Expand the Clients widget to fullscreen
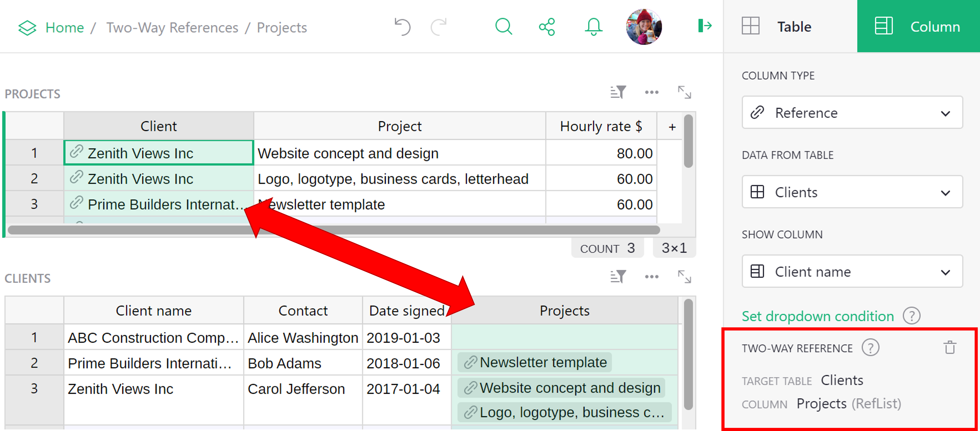 coord(684,277)
